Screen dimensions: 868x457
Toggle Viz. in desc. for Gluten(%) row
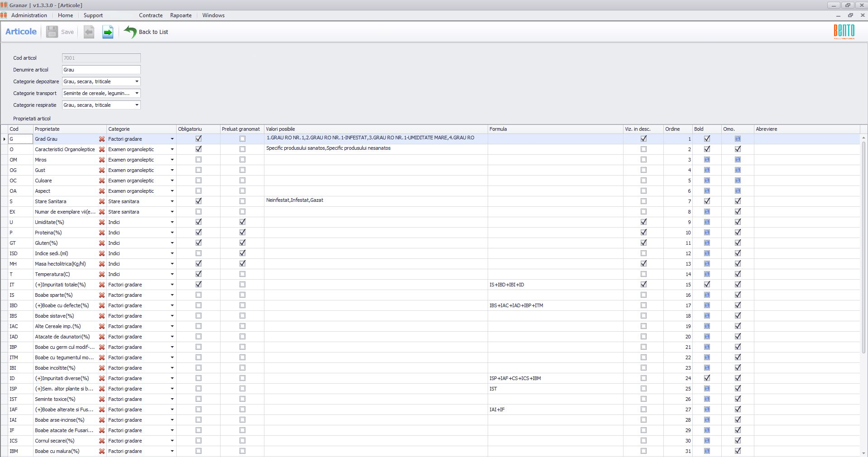click(x=643, y=243)
